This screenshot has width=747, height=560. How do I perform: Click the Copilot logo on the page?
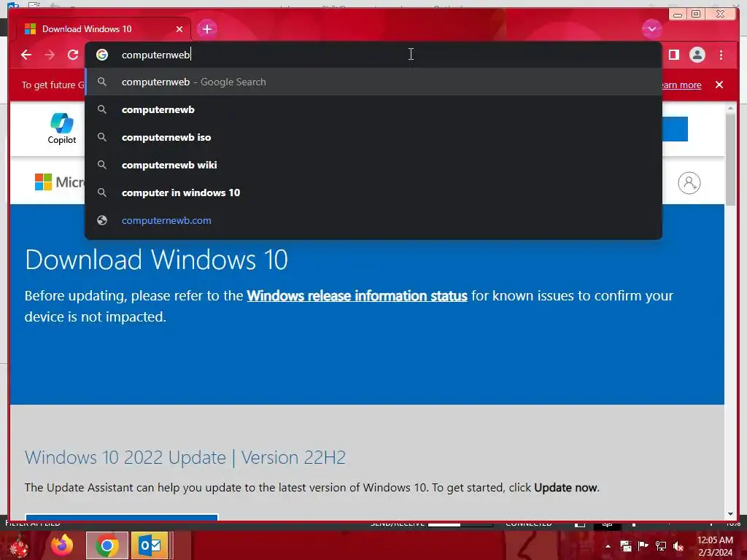click(62, 128)
